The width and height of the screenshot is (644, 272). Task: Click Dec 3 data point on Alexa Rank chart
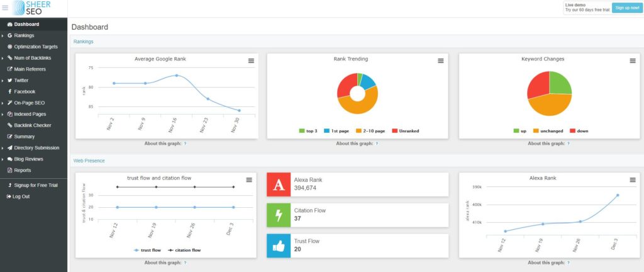point(618,195)
